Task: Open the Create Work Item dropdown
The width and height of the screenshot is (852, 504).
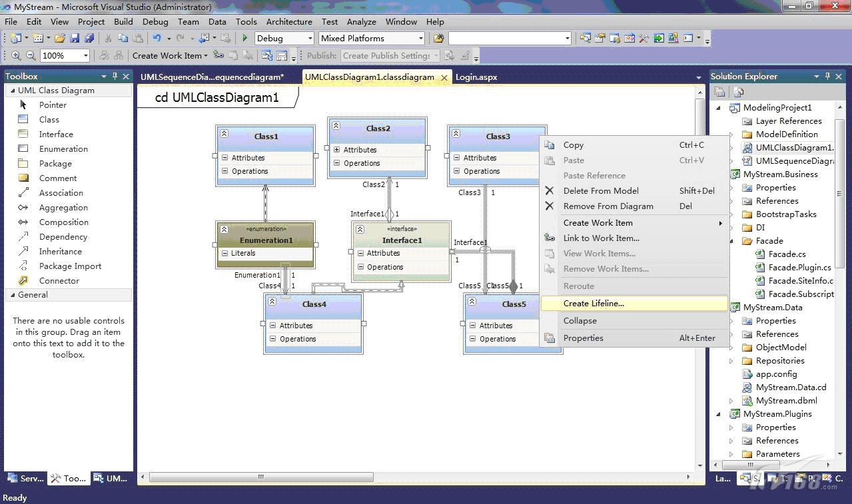Action: [x=206, y=56]
